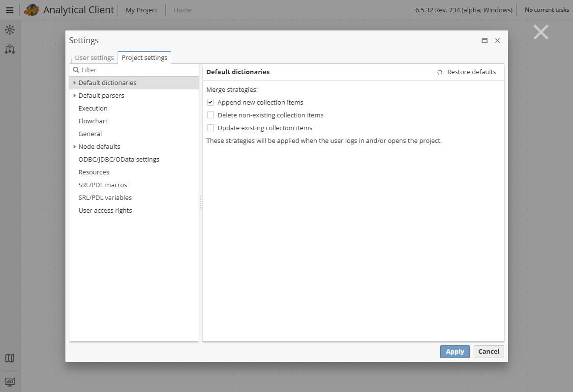Viewport: 573px width, 392px height.
Task: Open the Home section in the top bar
Action: coord(182,10)
